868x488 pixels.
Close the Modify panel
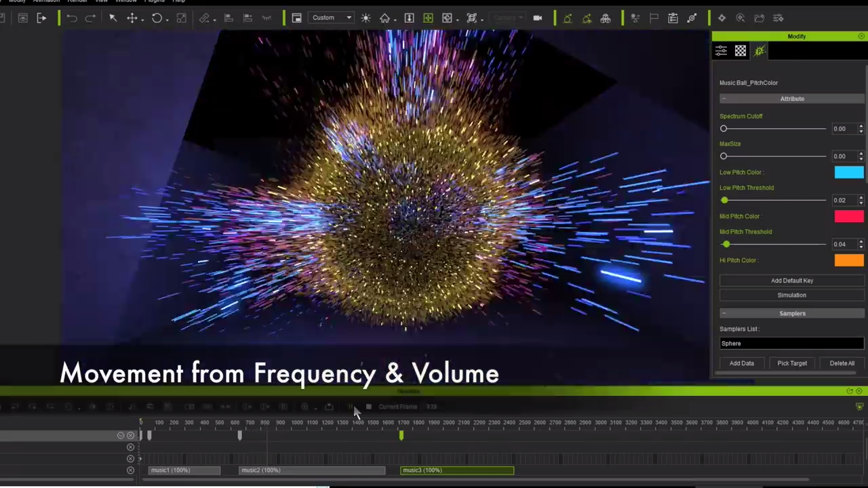861,37
